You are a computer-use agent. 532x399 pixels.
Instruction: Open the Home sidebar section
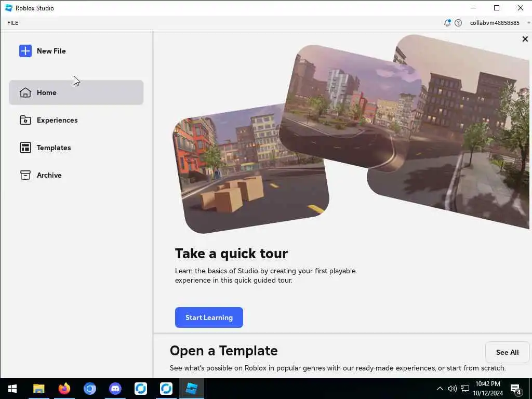pyautogui.click(x=76, y=92)
